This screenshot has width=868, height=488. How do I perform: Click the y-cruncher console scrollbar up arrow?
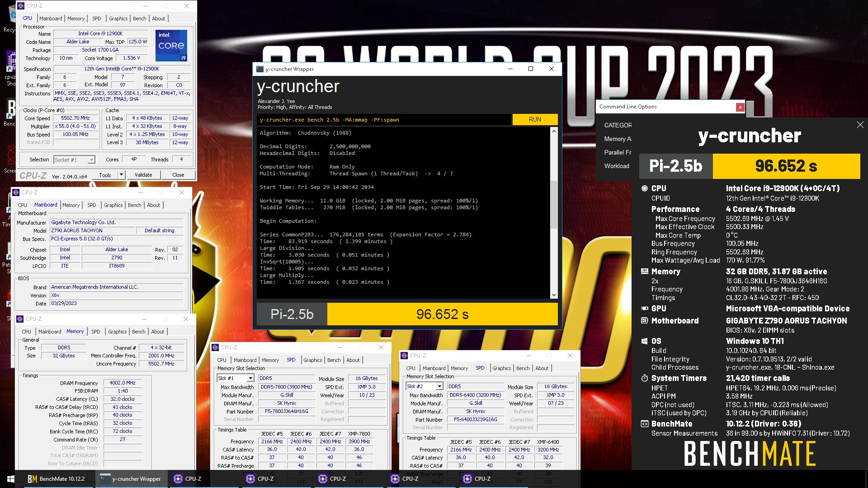[554, 131]
